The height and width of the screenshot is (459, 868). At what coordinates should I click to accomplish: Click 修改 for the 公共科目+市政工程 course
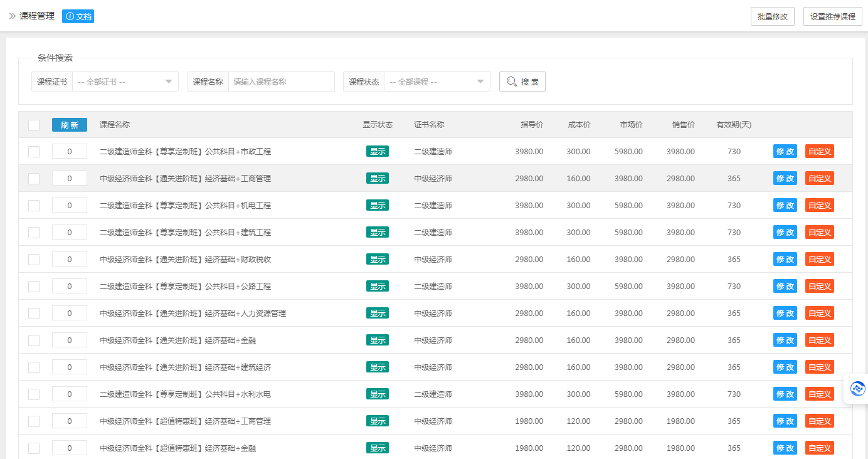click(785, 151)
